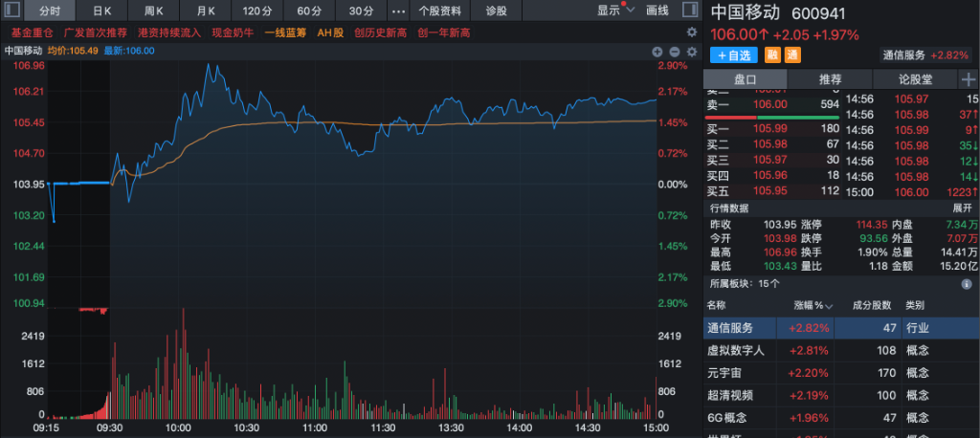Switch to 周K chart tab
Image resolution: width=980 pixels, height=438 pixels.
pyautogui.click(x=154, y=11)
